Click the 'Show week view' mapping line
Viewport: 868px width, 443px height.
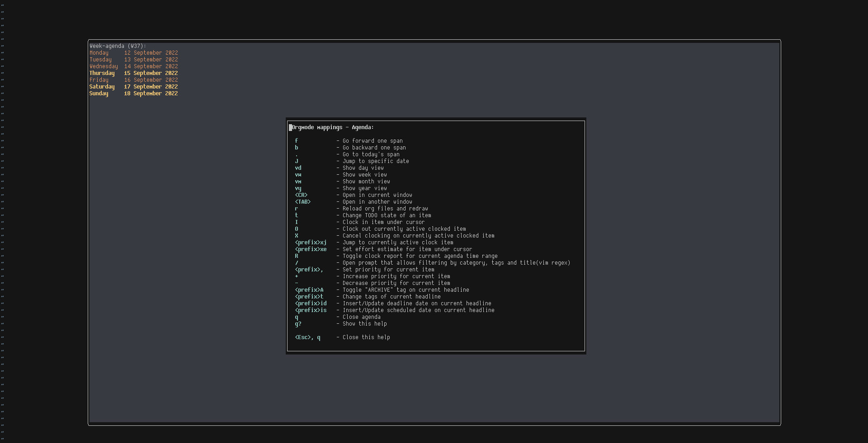(341, 175)
